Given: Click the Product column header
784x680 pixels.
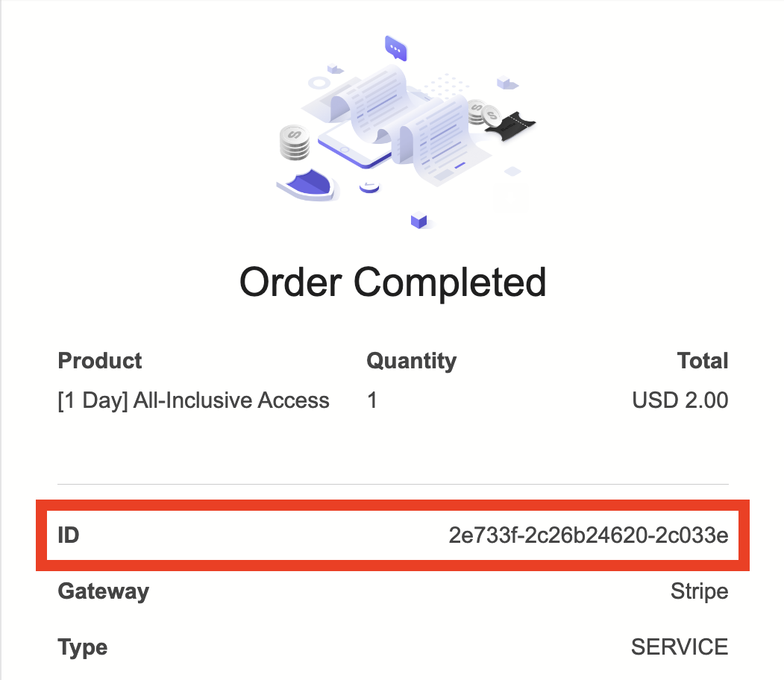Looking at the screenshot, I should click(x=100, y=361).
